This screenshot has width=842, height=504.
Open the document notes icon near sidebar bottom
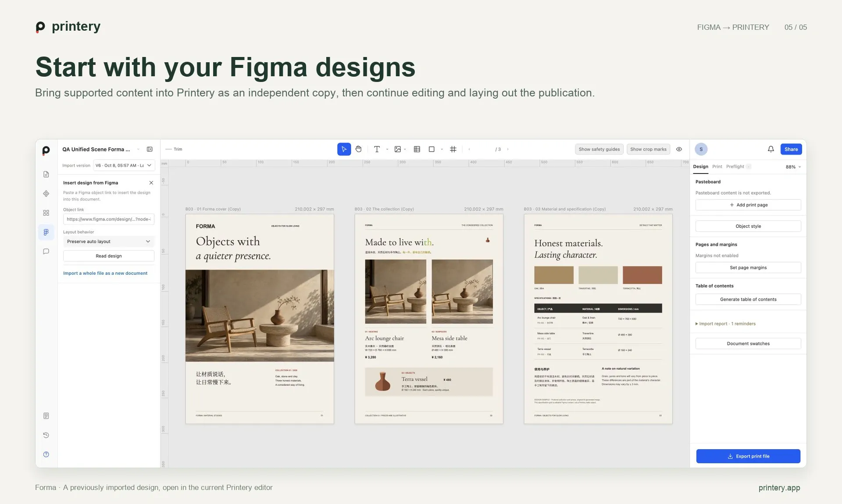[46, 416]
